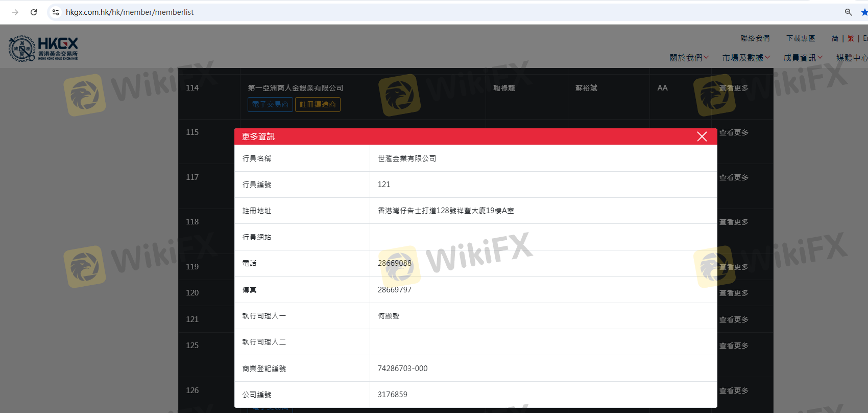This screenshot has height=413, width=868.
Task: Switch language to 简 (Simplified Chinese)
Action: [x=835, y=38]
